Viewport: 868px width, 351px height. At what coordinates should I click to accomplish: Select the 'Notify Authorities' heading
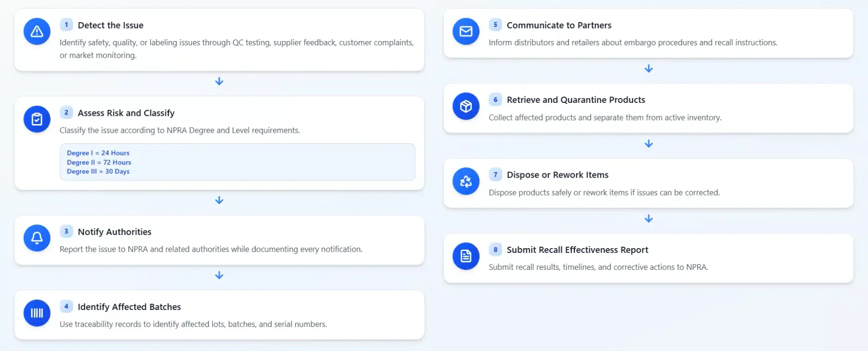114,232
